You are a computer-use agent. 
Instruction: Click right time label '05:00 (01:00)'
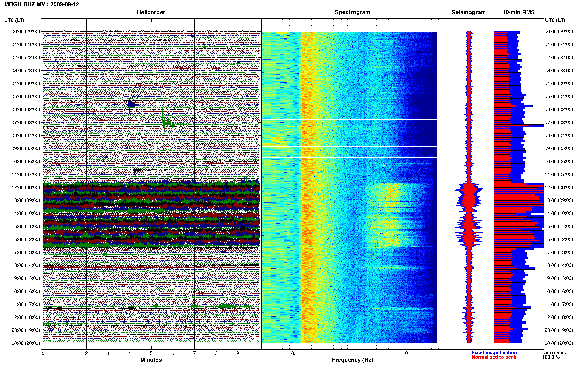(559, 97)
